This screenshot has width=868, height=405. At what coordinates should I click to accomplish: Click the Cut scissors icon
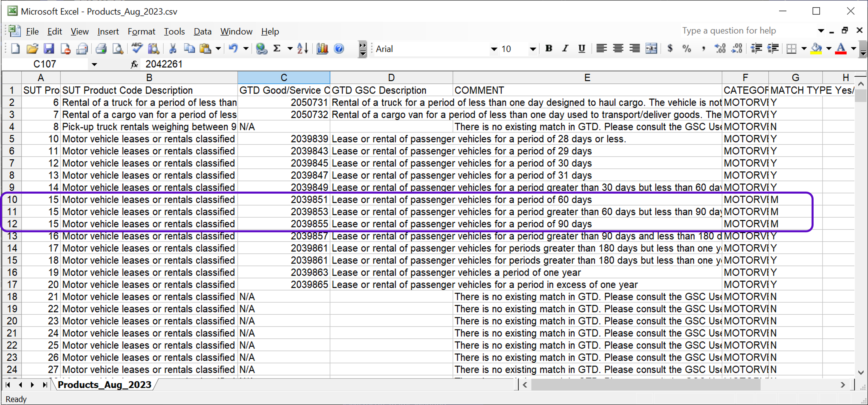tap(172, 49)
